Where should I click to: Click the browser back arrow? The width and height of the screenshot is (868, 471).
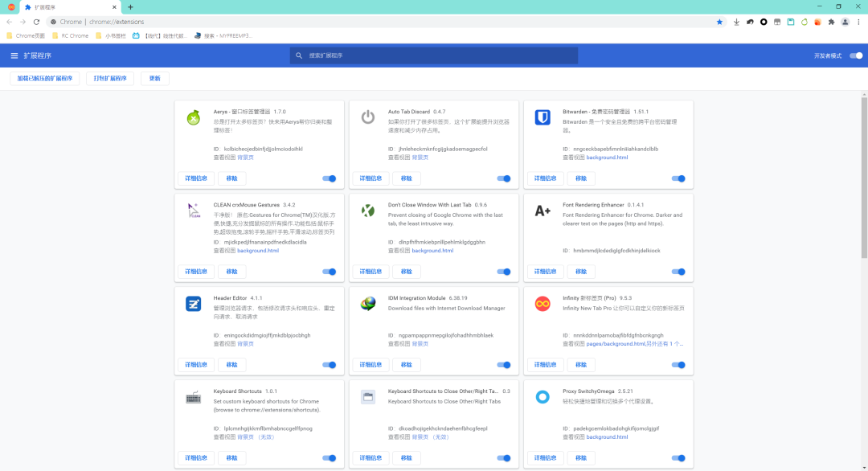(x=10, y=23)
